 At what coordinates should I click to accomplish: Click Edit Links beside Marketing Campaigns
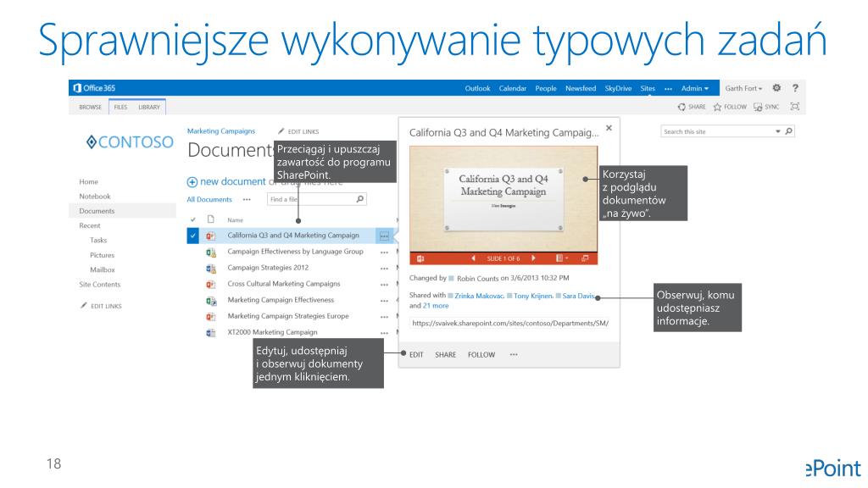[x=298, y=131]
